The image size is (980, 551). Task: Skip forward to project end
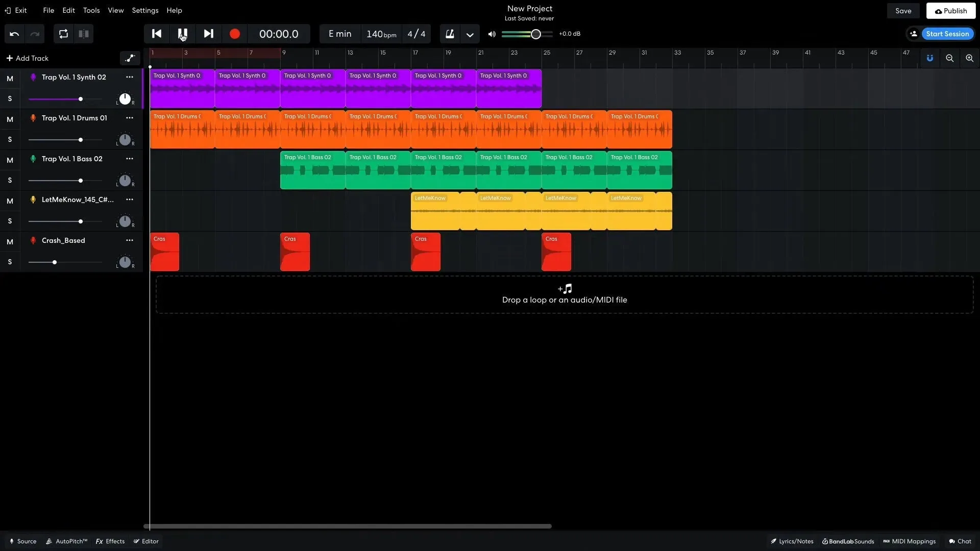[208, 34]
